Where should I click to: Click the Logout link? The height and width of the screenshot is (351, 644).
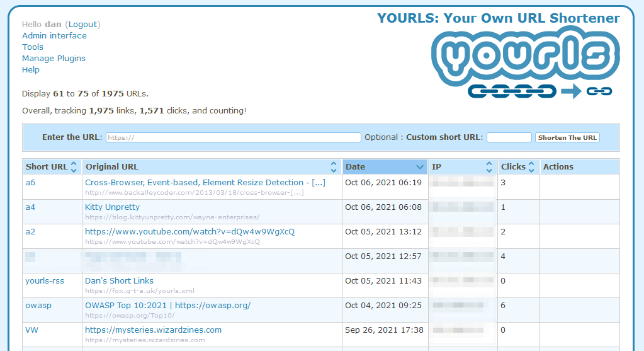tap(82, 25)
